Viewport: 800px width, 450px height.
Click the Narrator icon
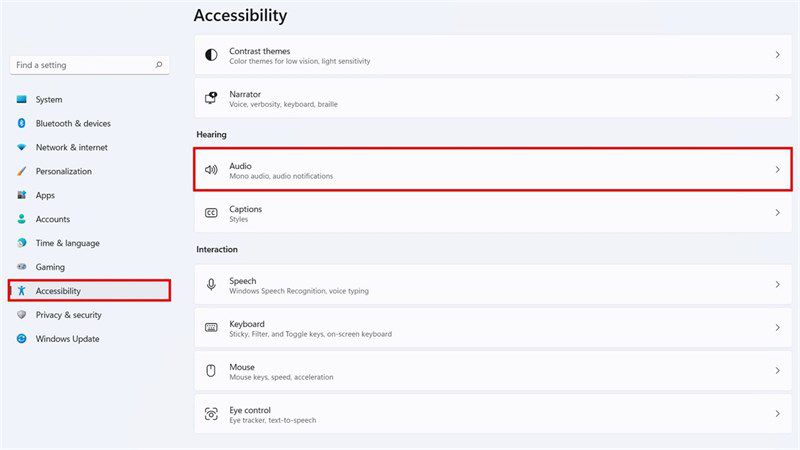coord(211,97)
